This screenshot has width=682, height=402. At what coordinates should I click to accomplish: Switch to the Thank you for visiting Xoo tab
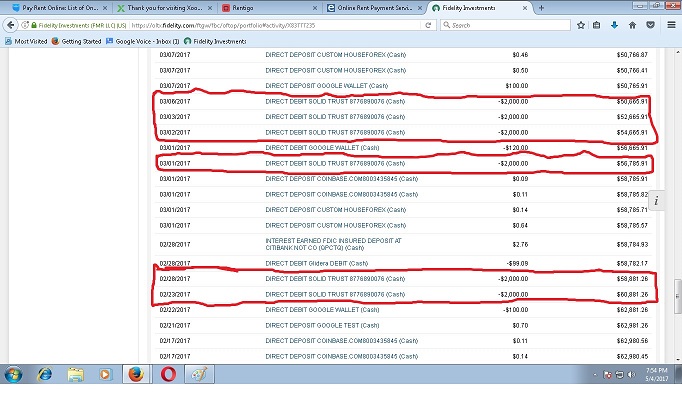(x=165, y=8)
